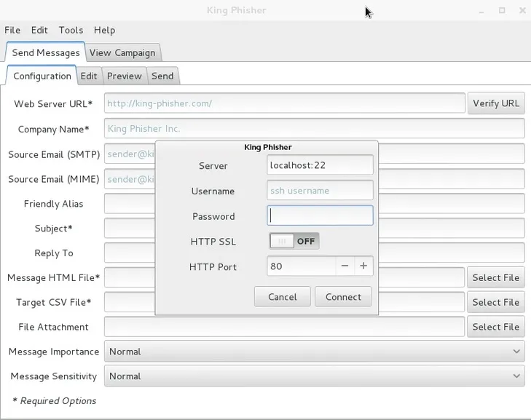
Task: Open the Help menu
Action: pos(104,30)
